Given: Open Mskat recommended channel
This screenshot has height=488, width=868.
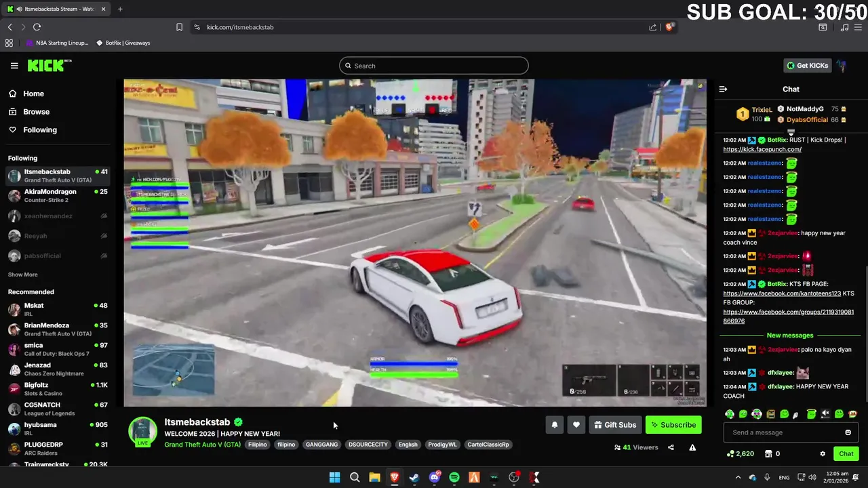Looking at the screenshot, I should click(x=57, y=310).
